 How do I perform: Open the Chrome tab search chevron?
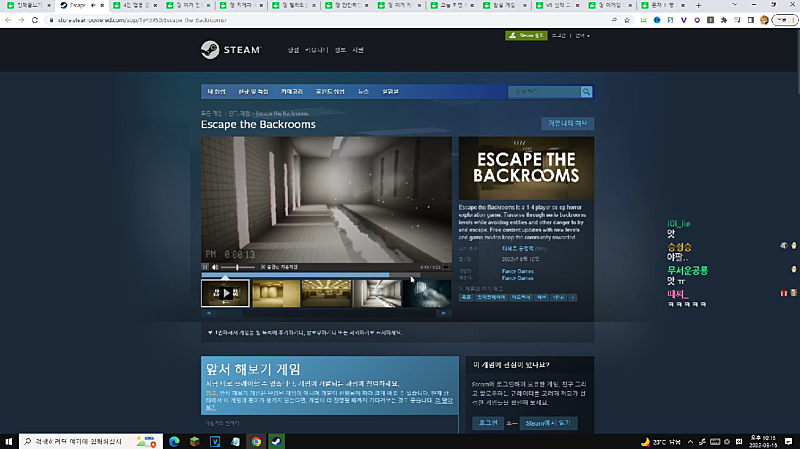pos(734,5)
